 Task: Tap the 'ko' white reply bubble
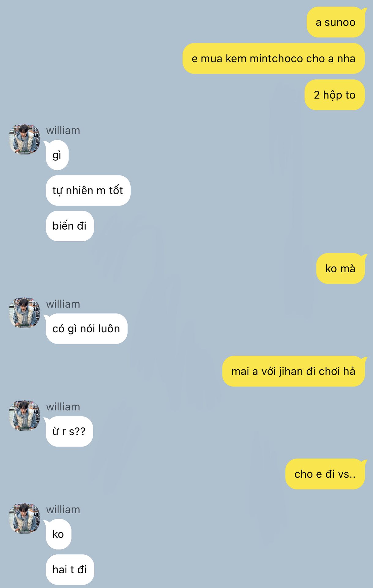[58, 534]
